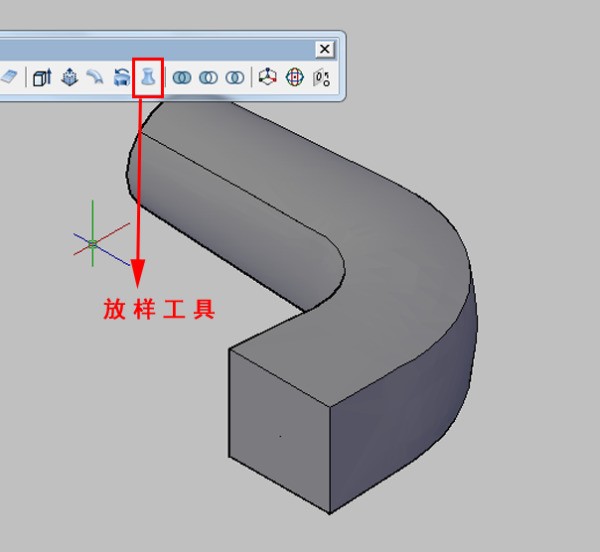The image size is (600, 552).
Task: Activate the 3D Move tool
Action: 268,77
